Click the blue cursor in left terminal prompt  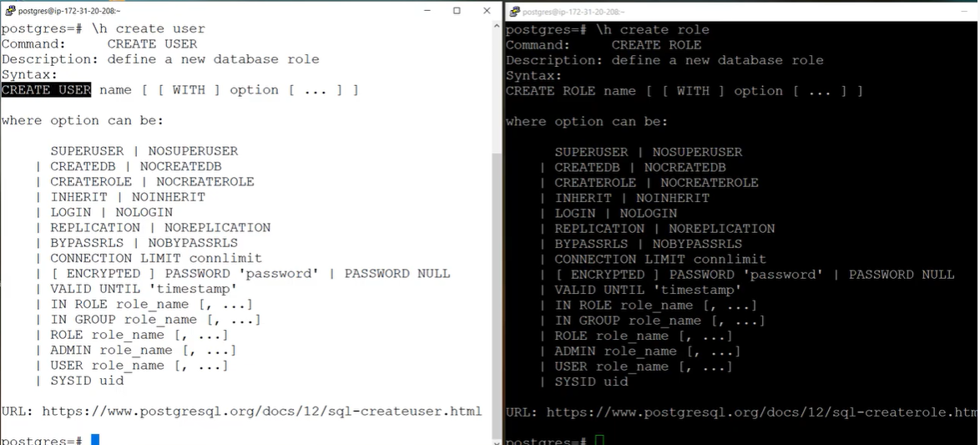[x=95, y=439]
